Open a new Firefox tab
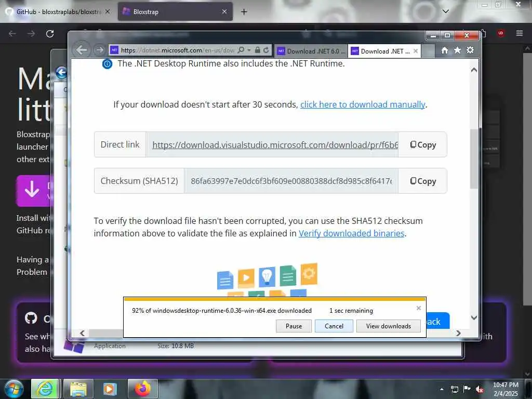The height and width of the screenshot is (399, 532). coord(244,12)
